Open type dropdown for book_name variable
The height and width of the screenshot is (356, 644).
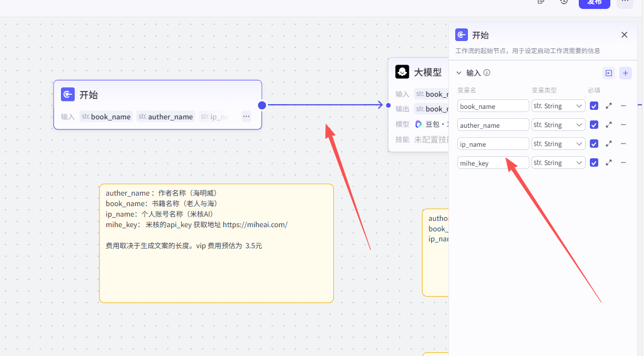point(558,106)
